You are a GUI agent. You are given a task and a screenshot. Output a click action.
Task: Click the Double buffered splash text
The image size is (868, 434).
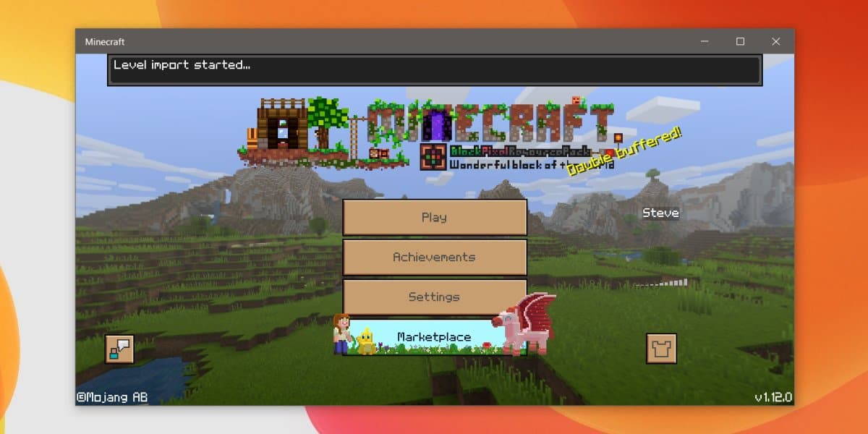click(x=624, y=151)
